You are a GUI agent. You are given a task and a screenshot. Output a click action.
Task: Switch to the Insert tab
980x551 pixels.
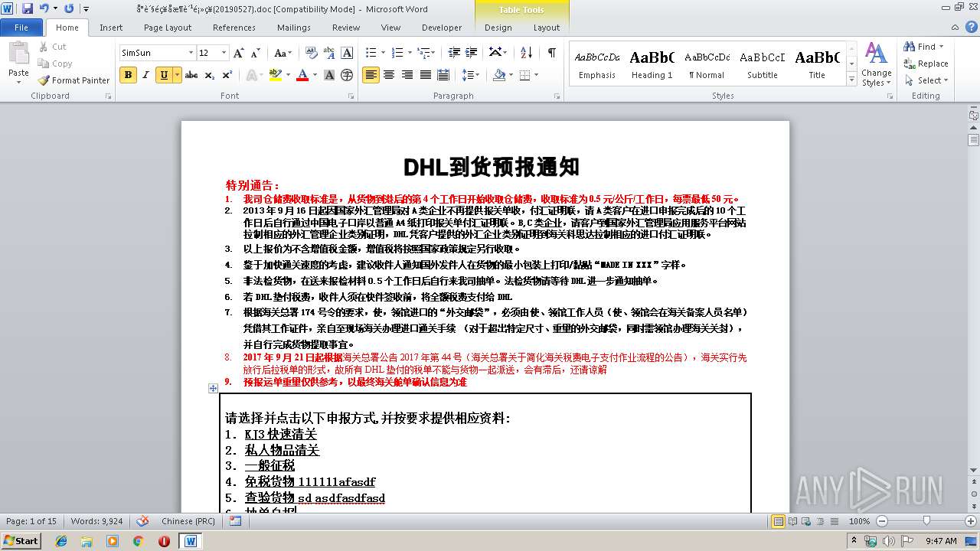(111, 28)
